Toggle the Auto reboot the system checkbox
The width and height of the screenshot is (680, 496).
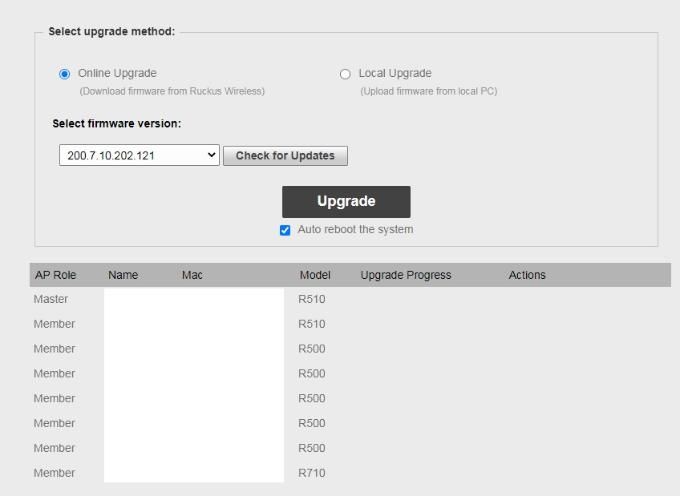click(285, 230)
